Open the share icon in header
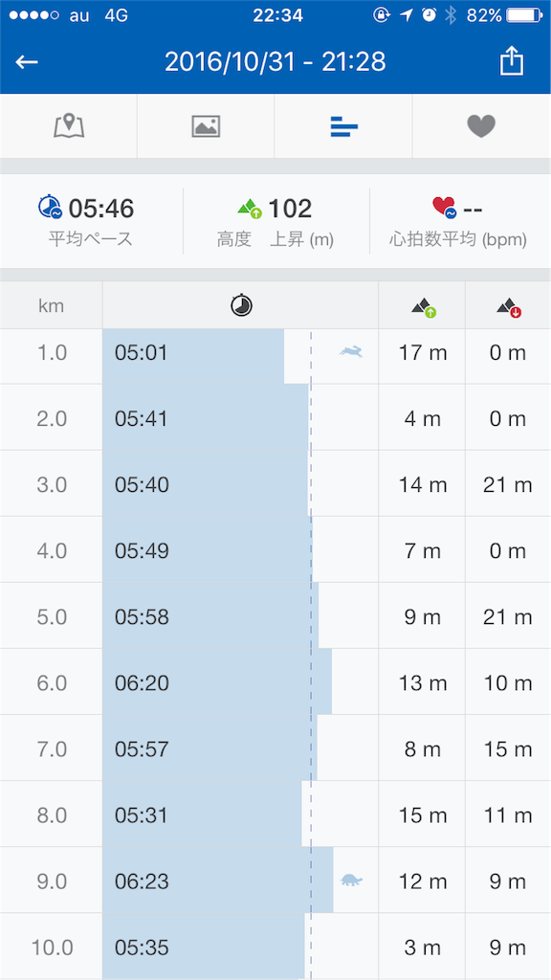 coord(512,62)
